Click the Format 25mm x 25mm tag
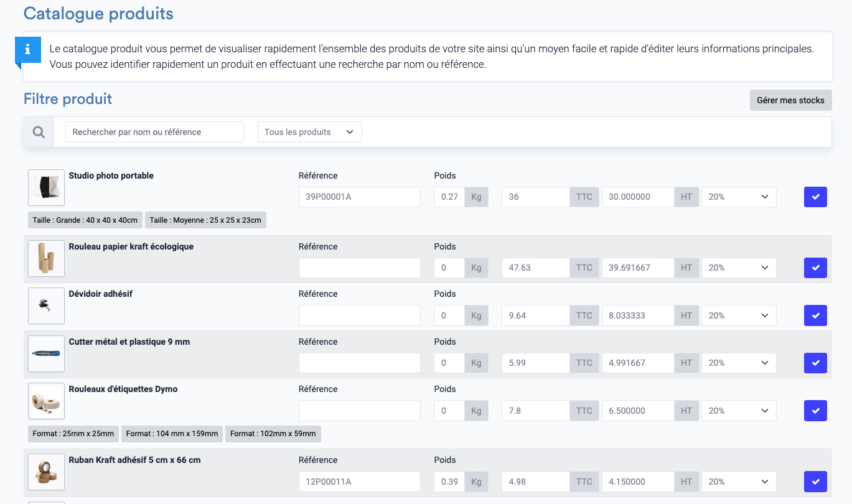 pos(72,434)
